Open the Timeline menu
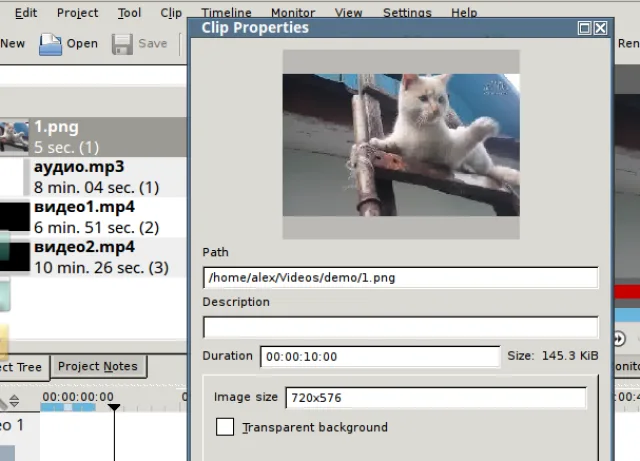640x461 pixels. [x=226, y=13]
